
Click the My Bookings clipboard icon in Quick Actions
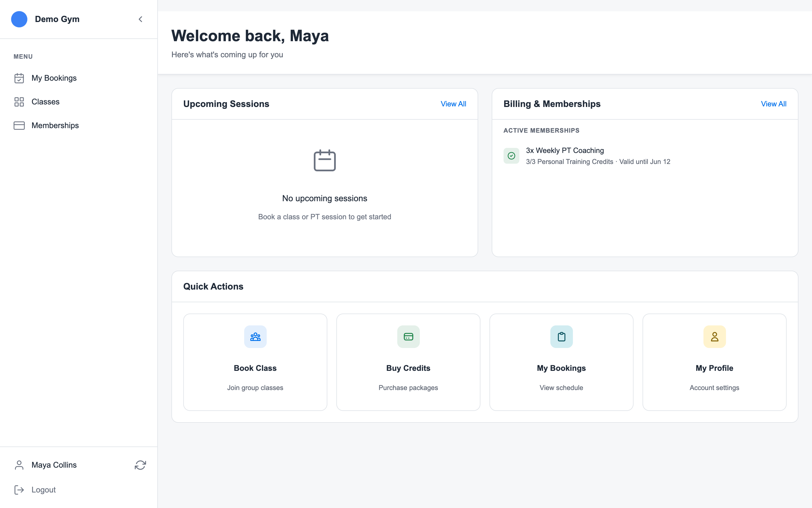561,337
